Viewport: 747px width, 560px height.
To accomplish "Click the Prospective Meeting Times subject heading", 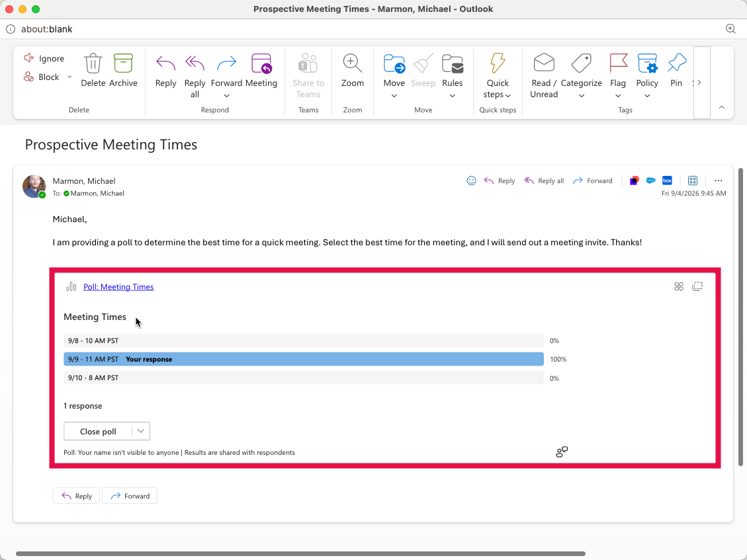I will (111, 144).
